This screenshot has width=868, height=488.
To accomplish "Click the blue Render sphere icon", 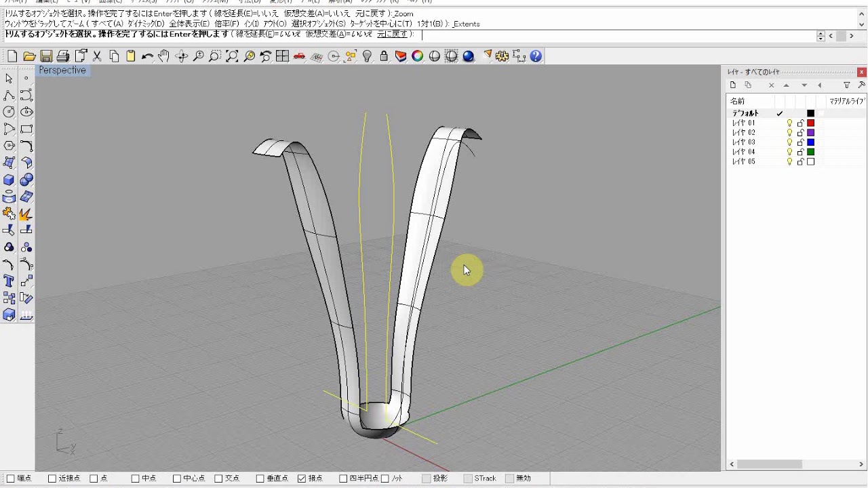I will tap(469, 56).
